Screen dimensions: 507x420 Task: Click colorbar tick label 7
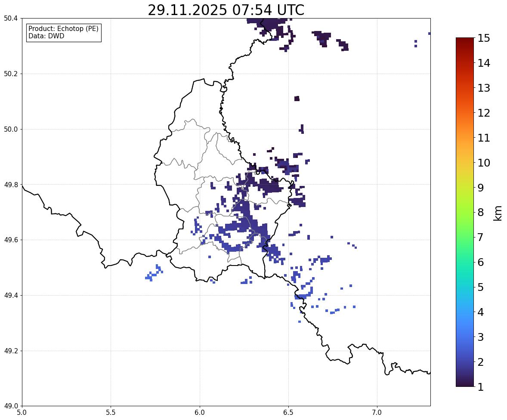481,237
